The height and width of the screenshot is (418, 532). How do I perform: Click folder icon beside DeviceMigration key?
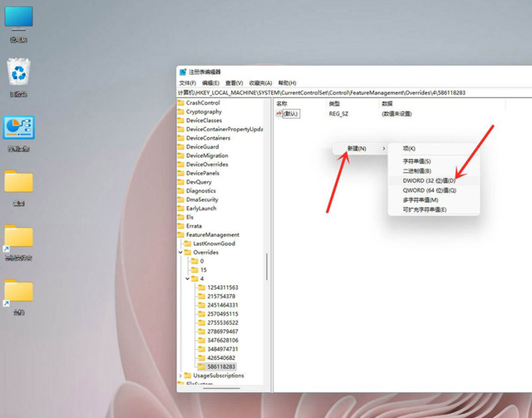tap(181, 155)
